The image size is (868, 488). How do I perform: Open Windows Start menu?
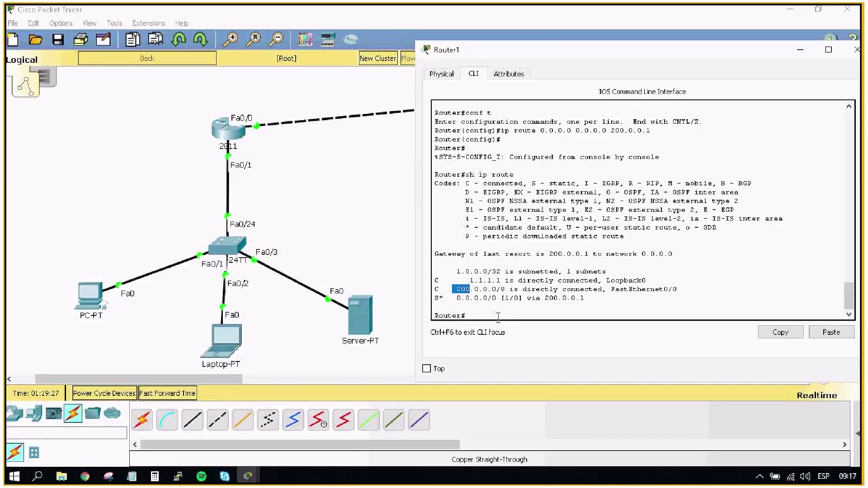(x=14, y=476)
